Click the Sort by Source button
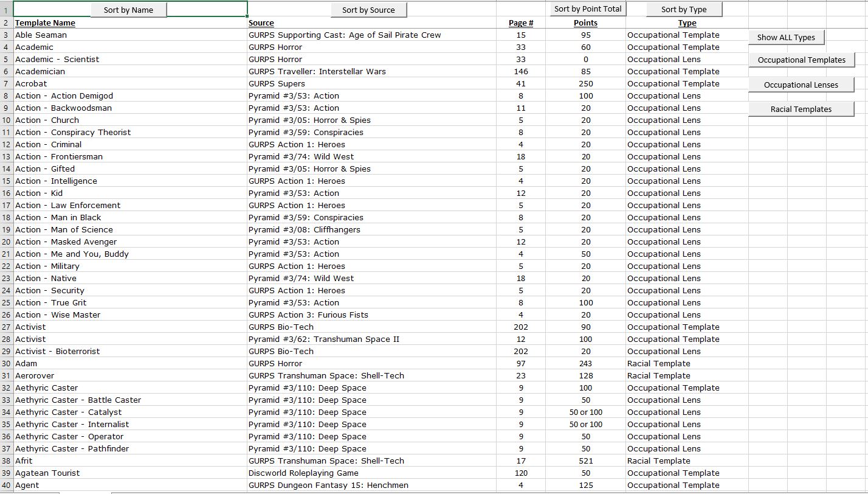868x494 pixels. (368, 10)
